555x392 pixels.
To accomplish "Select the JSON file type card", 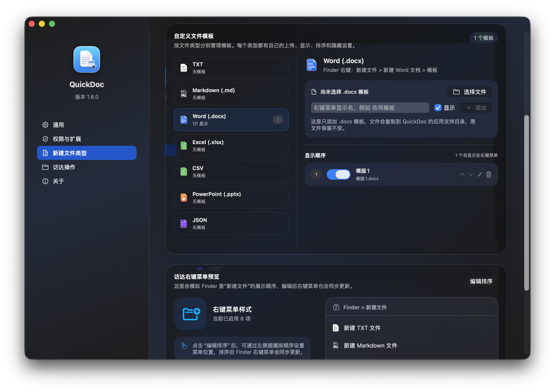I will [231, 223].
